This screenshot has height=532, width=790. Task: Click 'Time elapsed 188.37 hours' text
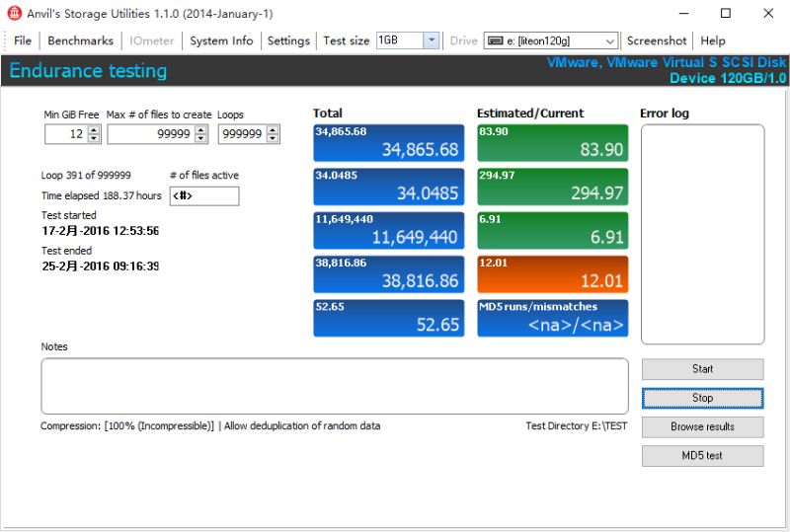[x=102, y=195]
